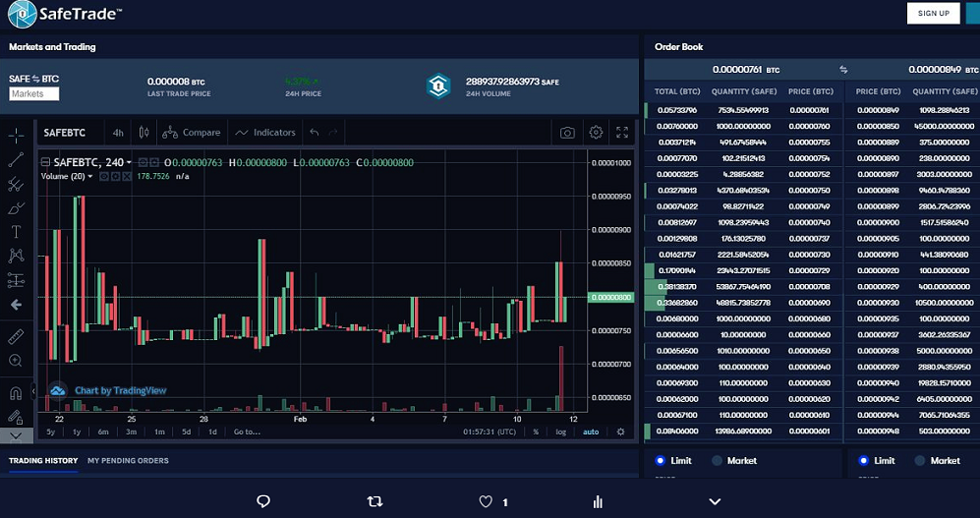Select the text annotation tool

click(x=16, y=232)
